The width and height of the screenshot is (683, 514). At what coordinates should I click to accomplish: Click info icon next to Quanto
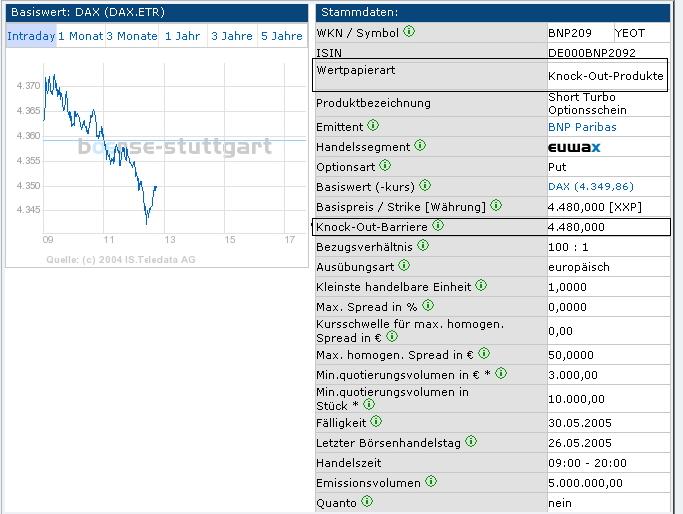pos(367,502)
